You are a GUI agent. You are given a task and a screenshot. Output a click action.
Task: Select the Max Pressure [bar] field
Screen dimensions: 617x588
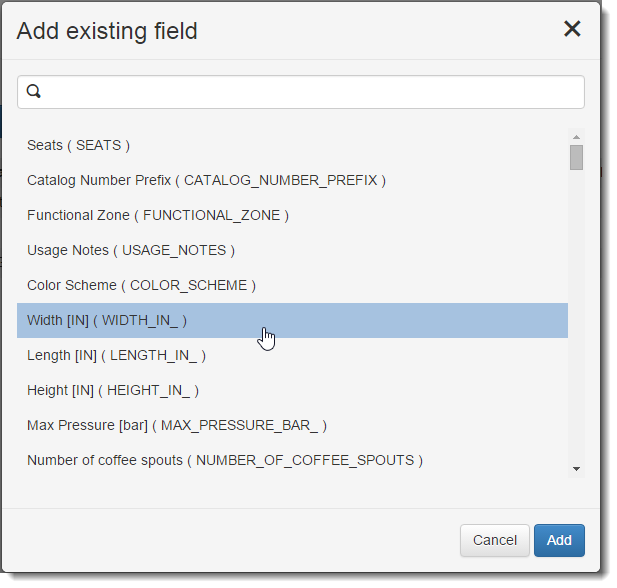[x=177, y=425]
